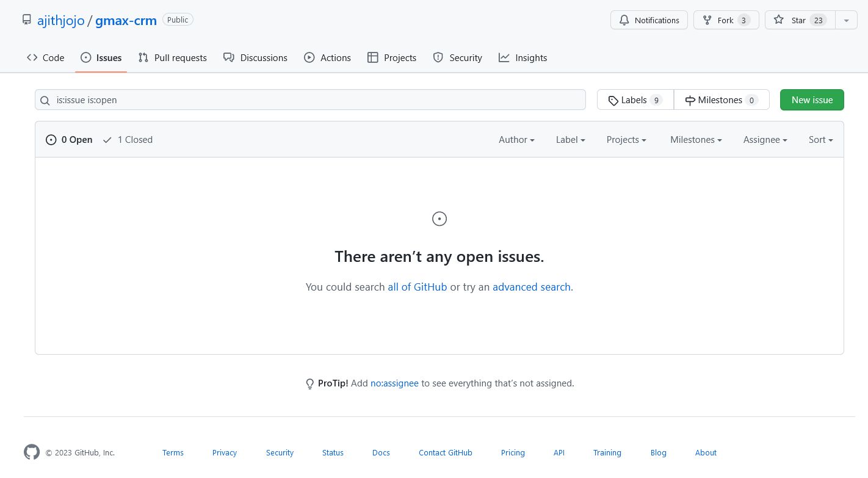The image size is (868, 478).
Task: Go to the Pull requests tab
Action: [173, 58]
